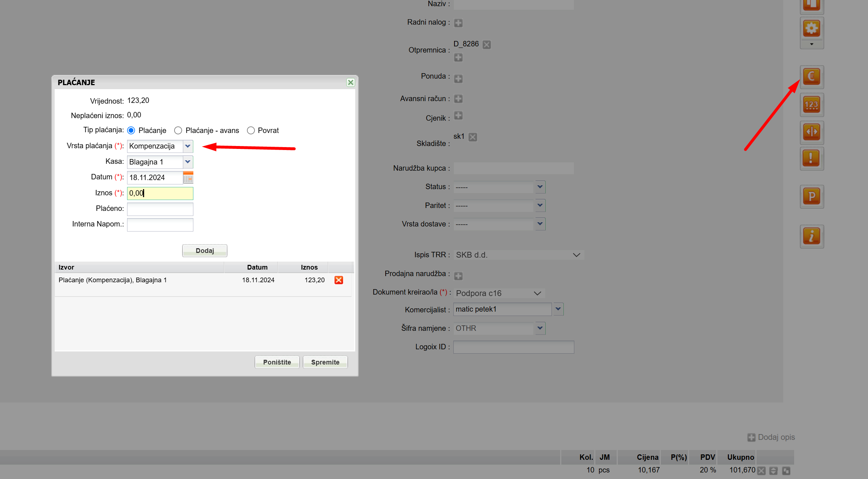Click the orange P icon in sidebar
The image size is (868, 479).
(811, 196)
